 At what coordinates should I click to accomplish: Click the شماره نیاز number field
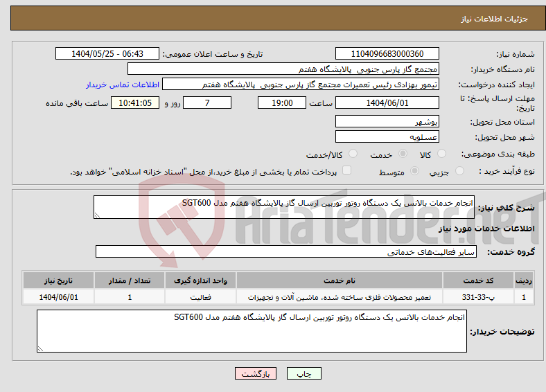(387, 53)
